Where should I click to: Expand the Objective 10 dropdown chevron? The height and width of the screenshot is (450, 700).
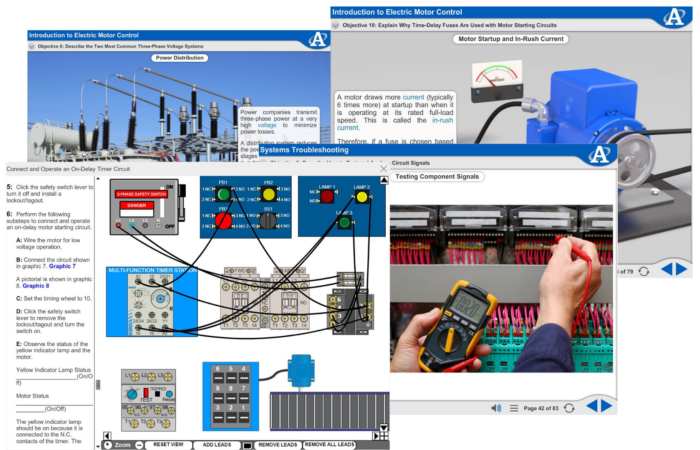point(335,25)
